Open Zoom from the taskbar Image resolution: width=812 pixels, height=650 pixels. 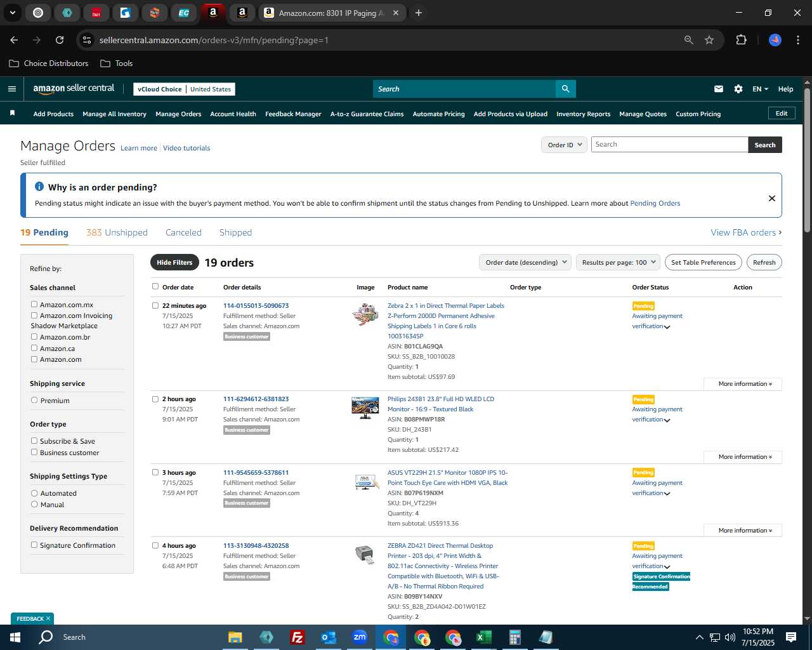[x=360, y=637]
